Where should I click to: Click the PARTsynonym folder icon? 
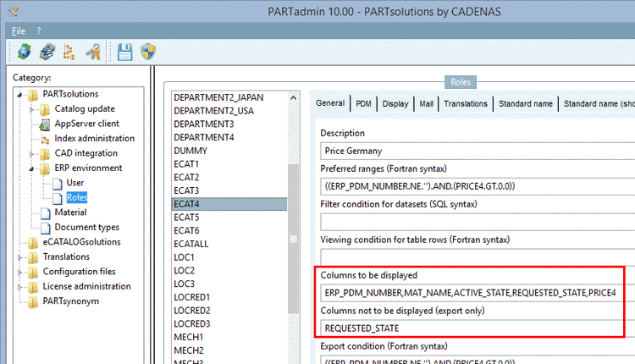[x=33, y=301]
